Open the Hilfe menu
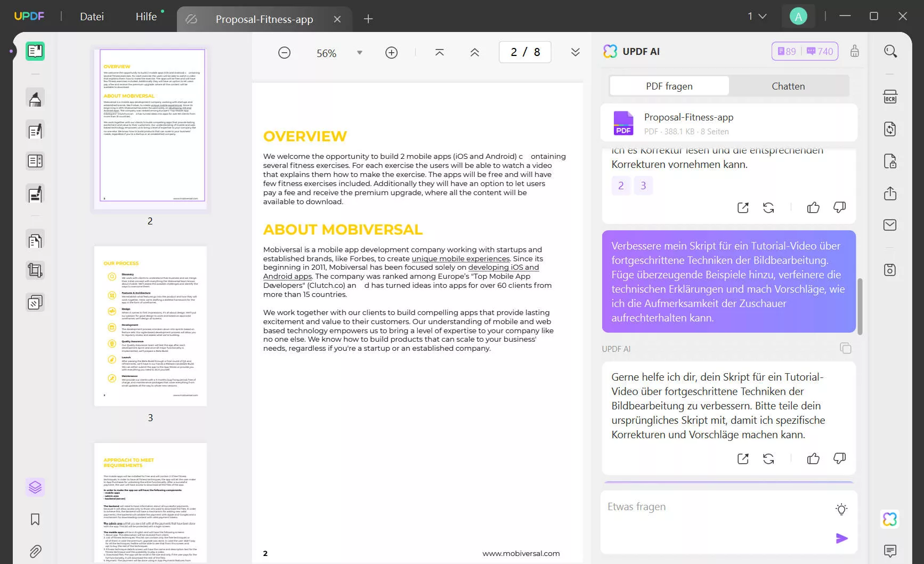Image resolution: width=924 pixels, height=564 pixels. pyautogui.click(x=146, y=17)
